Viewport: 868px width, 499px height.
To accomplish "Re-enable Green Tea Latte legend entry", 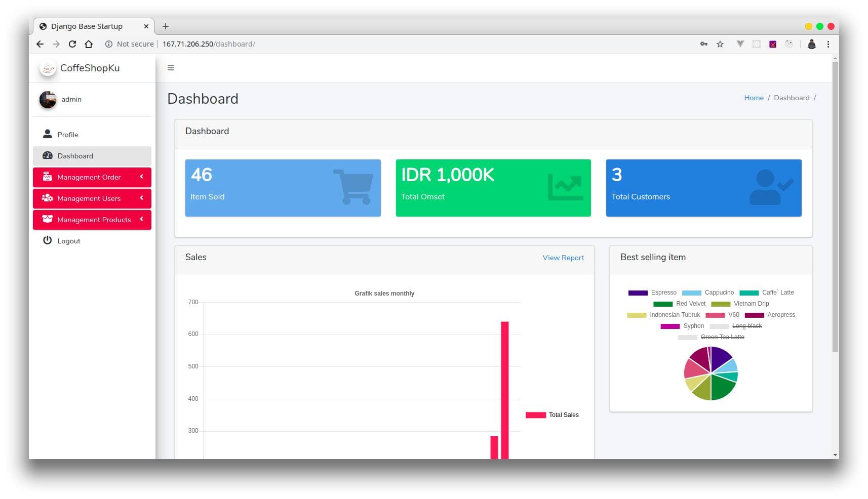I will tap(711, 337).
